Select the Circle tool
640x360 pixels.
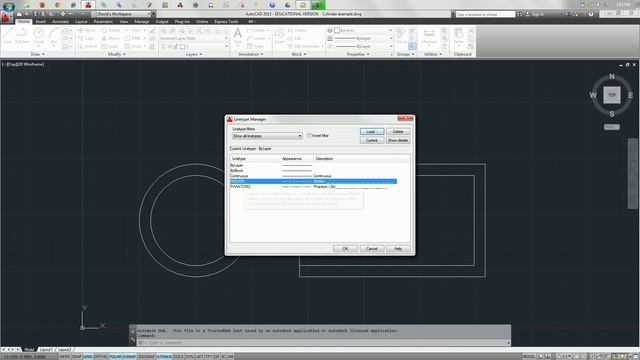(x=39, y=36)
